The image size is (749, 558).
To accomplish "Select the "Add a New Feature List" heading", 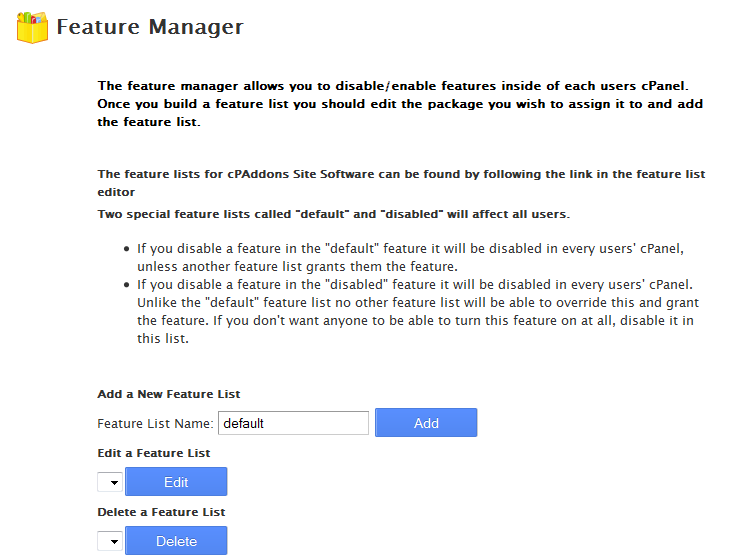I will (x=168, y=394).
